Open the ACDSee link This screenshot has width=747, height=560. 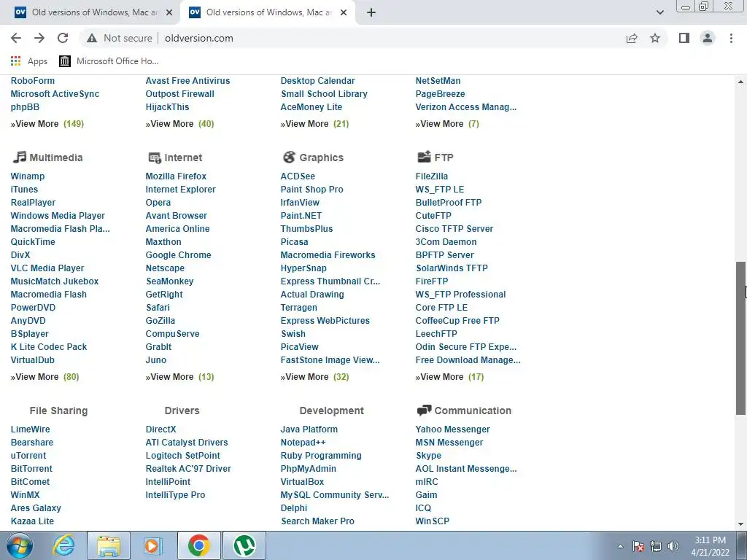(x=298, y=176)
